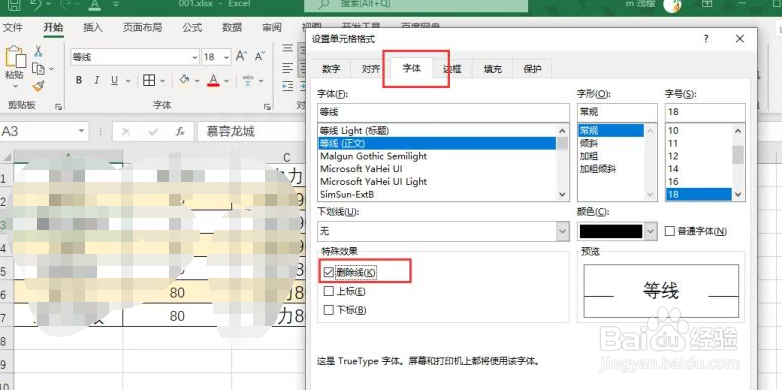Click the Decrease Font Size icon
The width and height of the screenshot is (782, 390).
pyautogui.click(x=259, y=56)
